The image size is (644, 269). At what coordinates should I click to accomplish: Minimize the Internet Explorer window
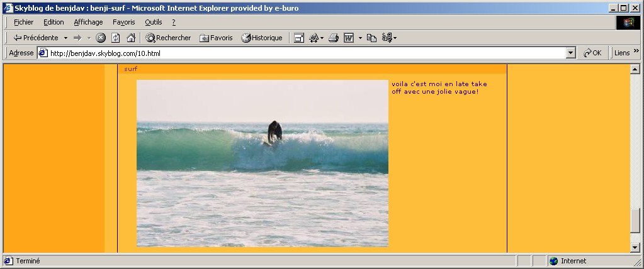pos(613,8)
